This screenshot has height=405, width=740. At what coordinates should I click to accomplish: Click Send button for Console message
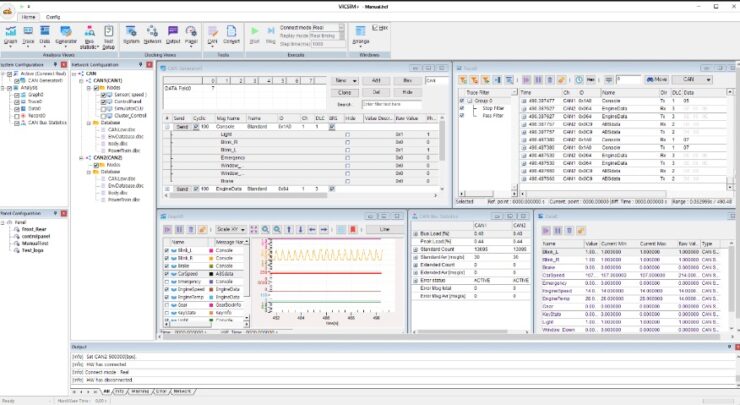point(182,127)
